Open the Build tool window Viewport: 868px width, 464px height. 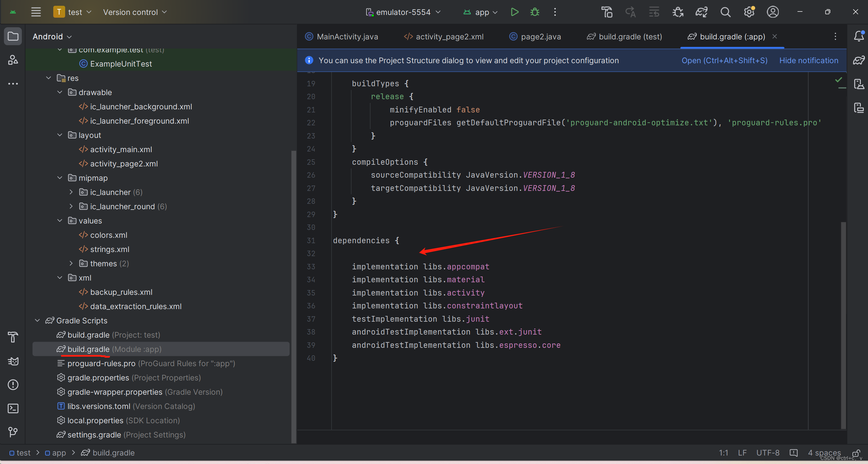pyautogui.click(x=13, y=337)
